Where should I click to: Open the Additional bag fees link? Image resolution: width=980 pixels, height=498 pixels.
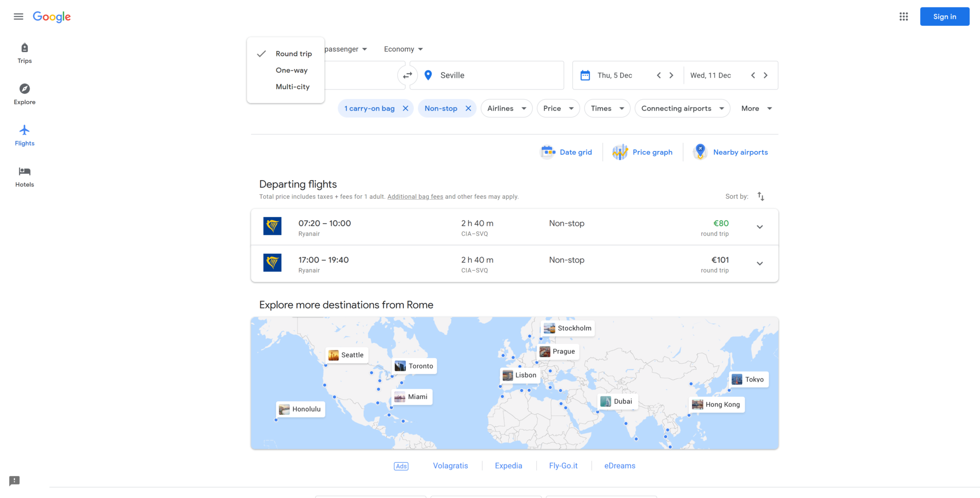(415, 197)
